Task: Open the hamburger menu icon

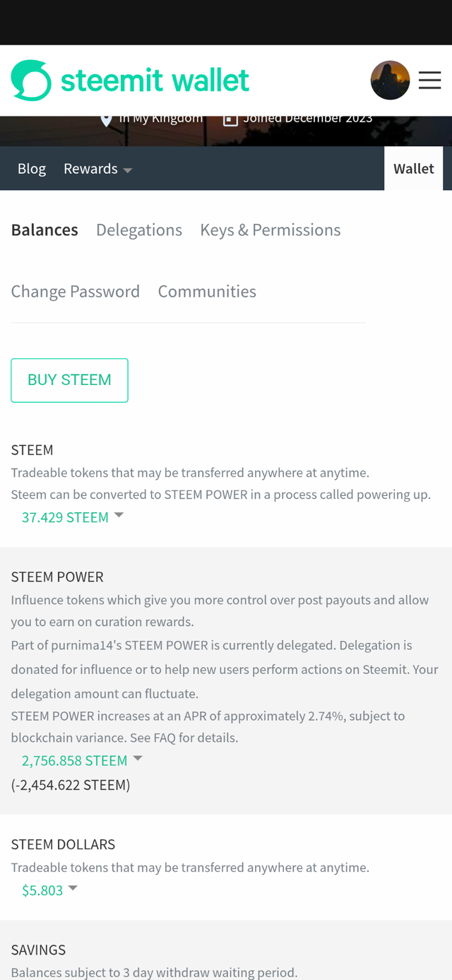Action: [x=429, y=80]
